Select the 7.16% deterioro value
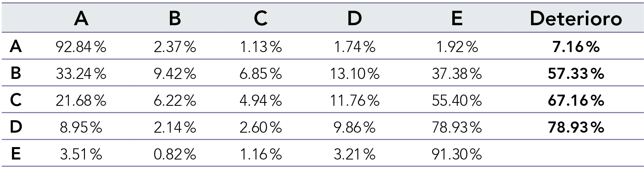This screenshot has height=169, width=644. point(576,48)
